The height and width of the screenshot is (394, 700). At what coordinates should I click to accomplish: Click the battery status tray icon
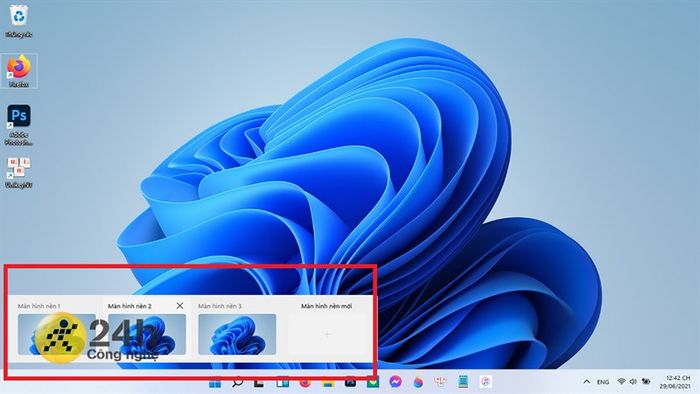click(646, 382)
